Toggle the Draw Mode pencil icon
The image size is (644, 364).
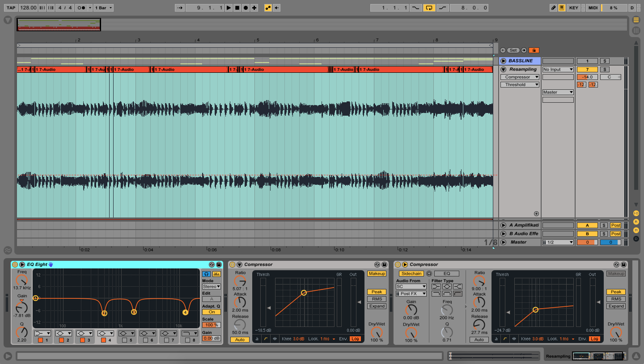coord(554,8)
